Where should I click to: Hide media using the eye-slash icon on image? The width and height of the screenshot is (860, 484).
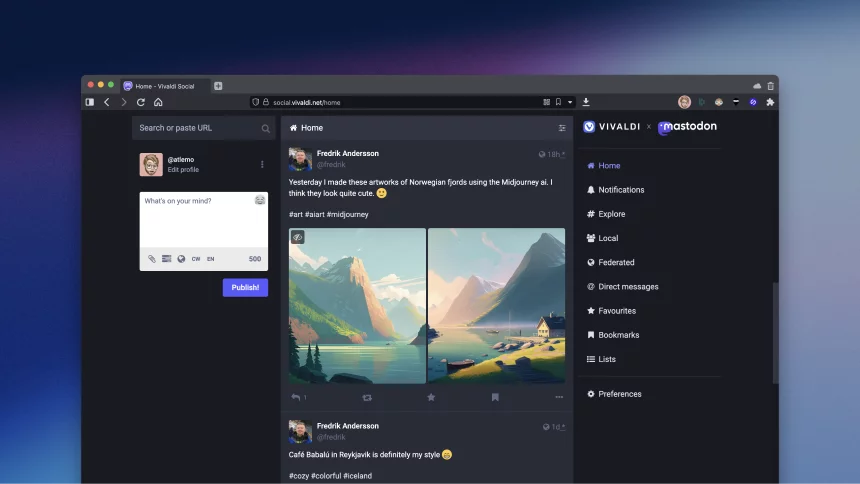point(297,237)
